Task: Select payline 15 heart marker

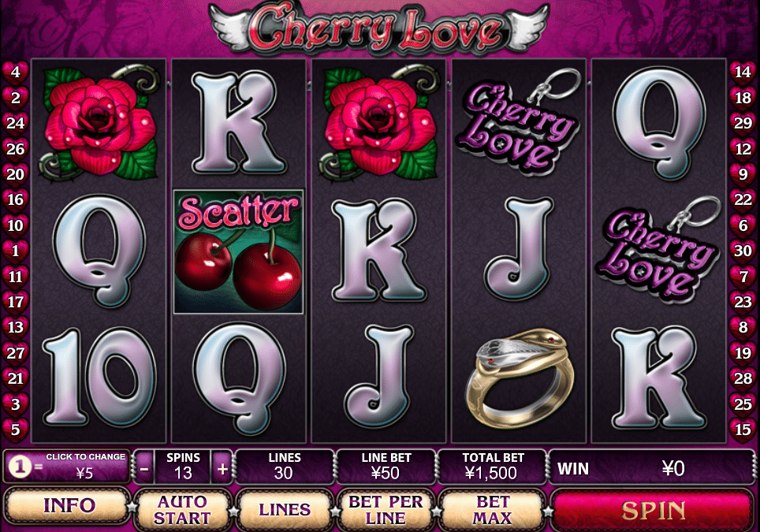Action: pos(743,430)
